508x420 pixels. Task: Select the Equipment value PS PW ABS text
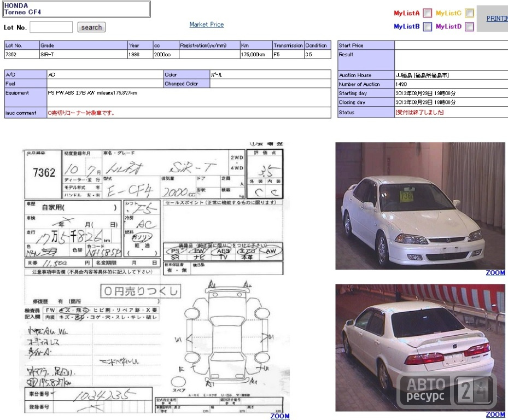(x=92, y=92)
